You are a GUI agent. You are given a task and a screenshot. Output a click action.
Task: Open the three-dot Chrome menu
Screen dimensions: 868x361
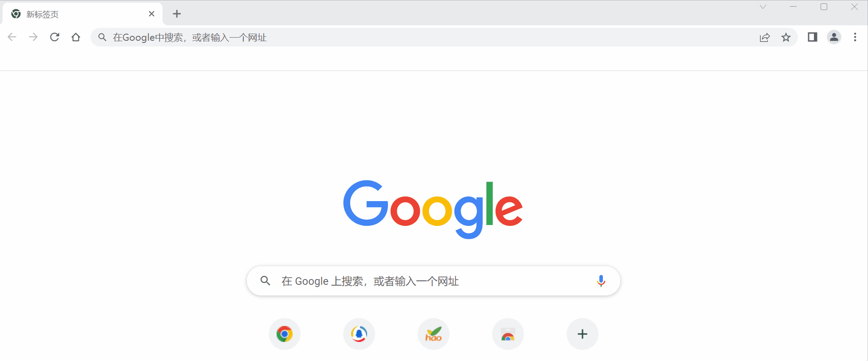(855, 37)
